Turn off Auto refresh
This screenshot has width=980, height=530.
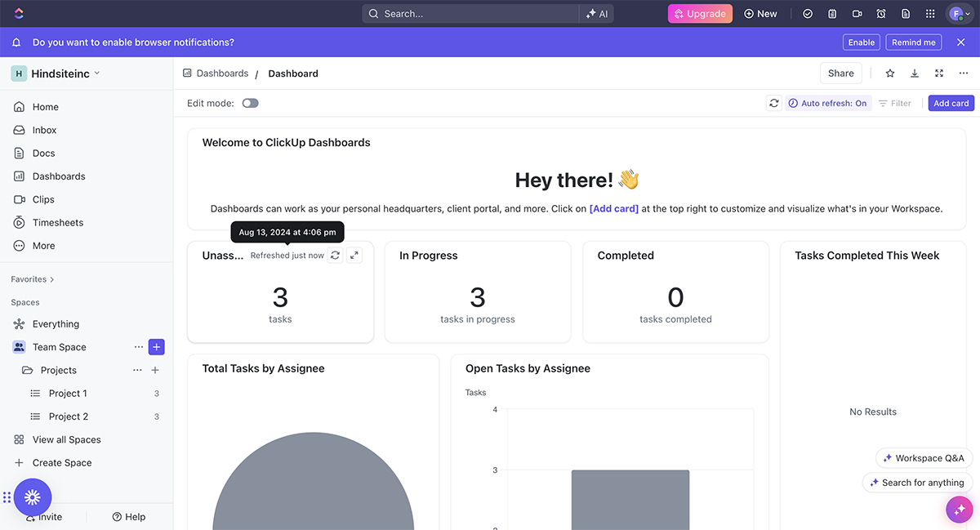tap(827, 104)
